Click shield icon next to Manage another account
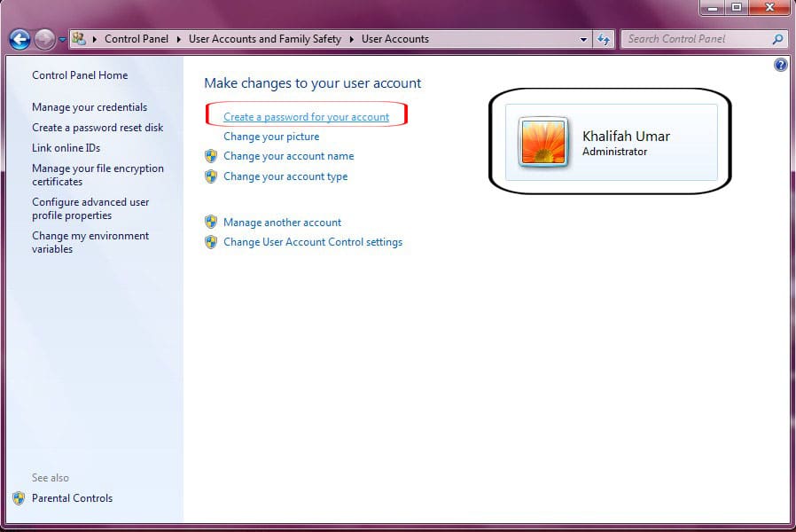This screenshot has width=796, height=532. pyautogui.click(x=211, y=223)
